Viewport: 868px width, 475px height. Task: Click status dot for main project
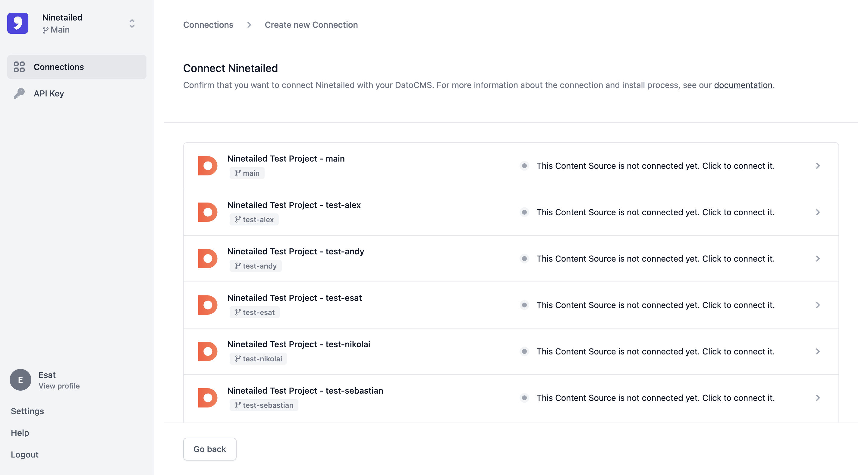tap(524, 166)
